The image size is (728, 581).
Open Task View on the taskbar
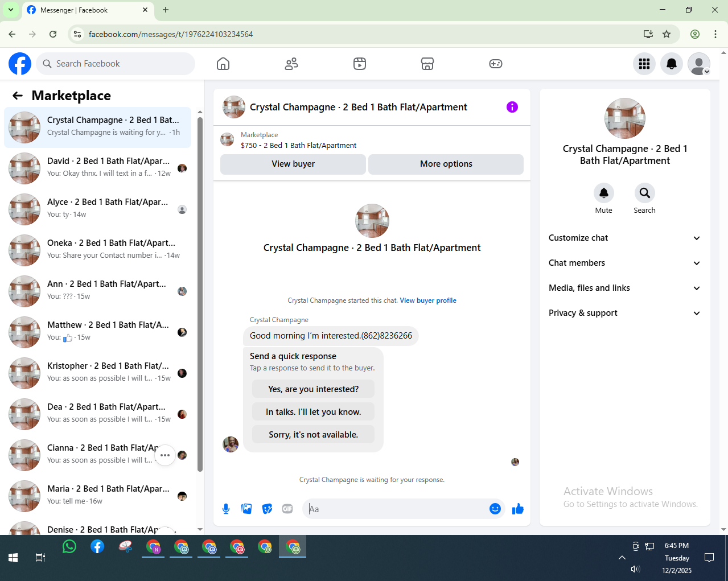tap(40, 558)
